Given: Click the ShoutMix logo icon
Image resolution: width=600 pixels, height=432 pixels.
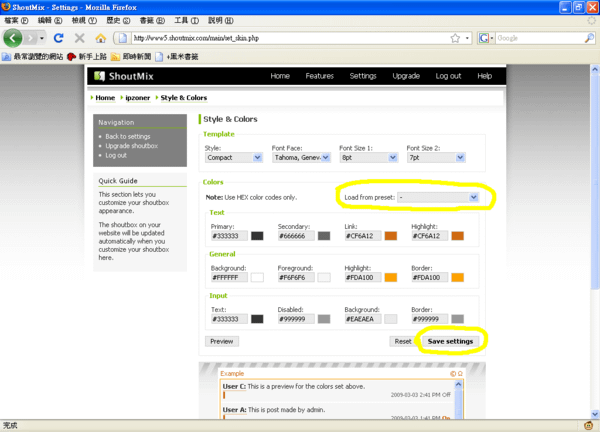Looking at the screenshot, I should [x=99, y=76].
